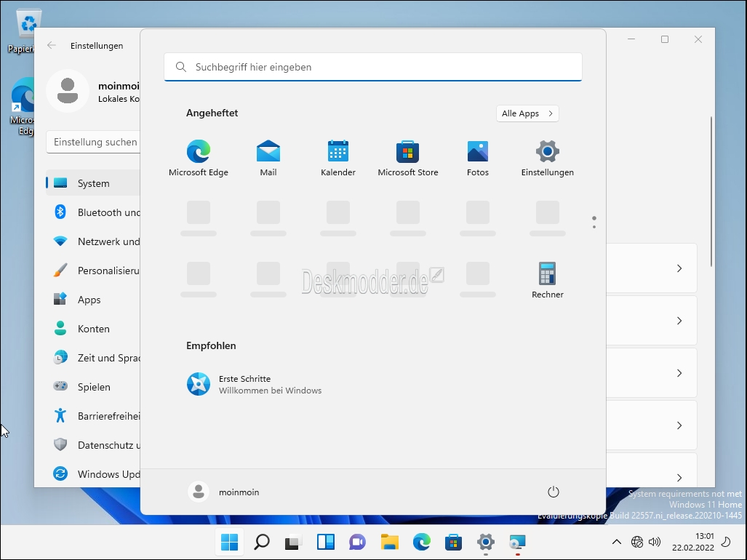Open the Kalender pinned app
Image resolution: width=747 pixels, height=560 pixels.
coord(337,158)
